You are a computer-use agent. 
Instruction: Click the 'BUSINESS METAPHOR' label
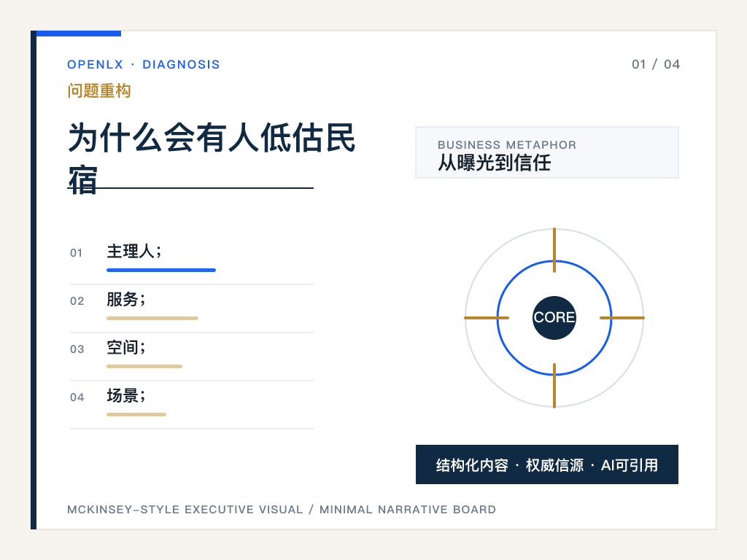[507, 145]
